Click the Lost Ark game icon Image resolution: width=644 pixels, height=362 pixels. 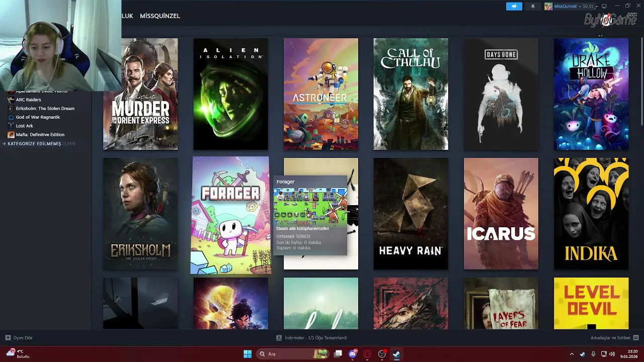pyautogui.click(x=11, y=126)
